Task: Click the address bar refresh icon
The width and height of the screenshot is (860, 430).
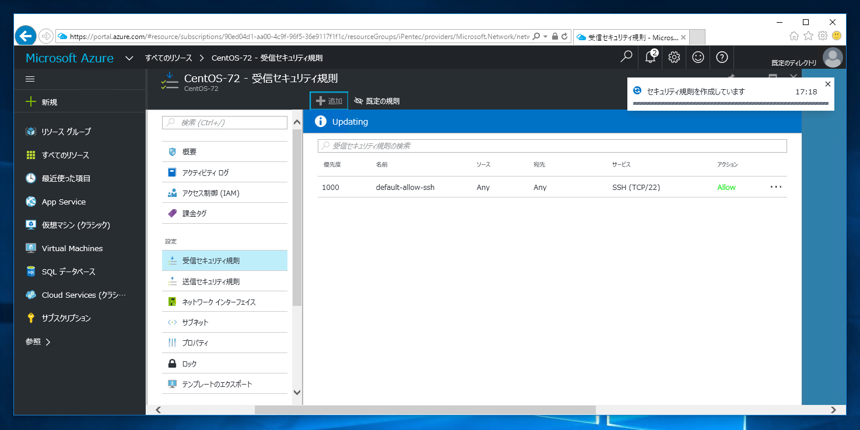Action: point(564,36)
